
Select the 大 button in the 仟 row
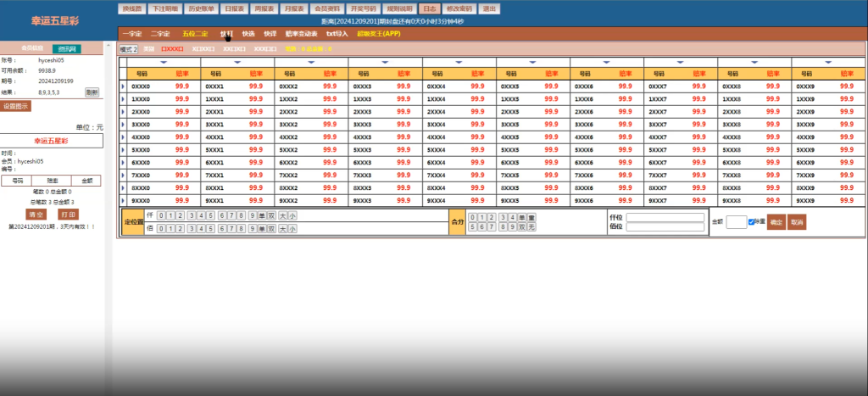[x=282, y=216]
